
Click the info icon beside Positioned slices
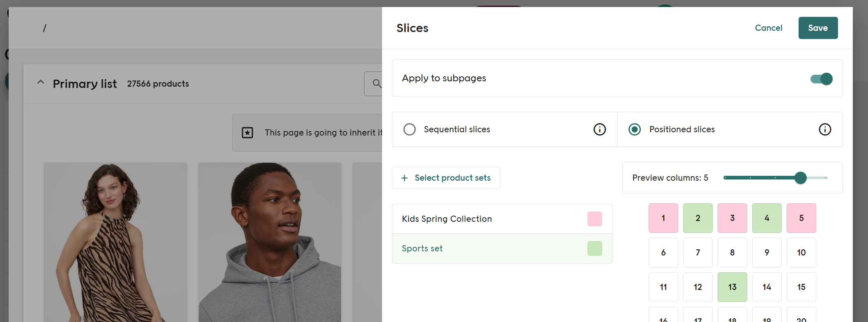pyautogui.click(x=824, y=129)
